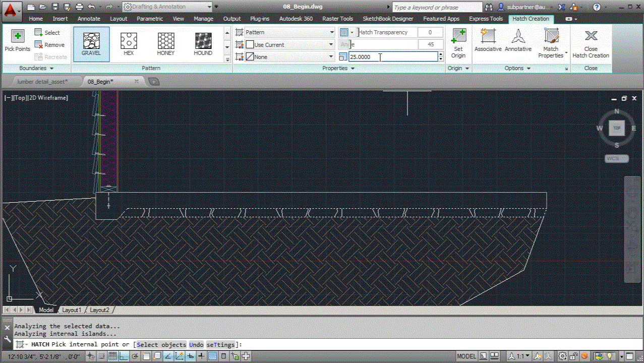Toggle Object Snap in status bar
This screenshot has width=644, height=363.
(146, 356)
